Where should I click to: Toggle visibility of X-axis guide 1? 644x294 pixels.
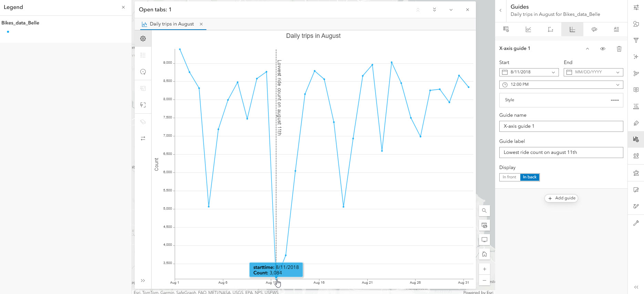tap(603, 49)
